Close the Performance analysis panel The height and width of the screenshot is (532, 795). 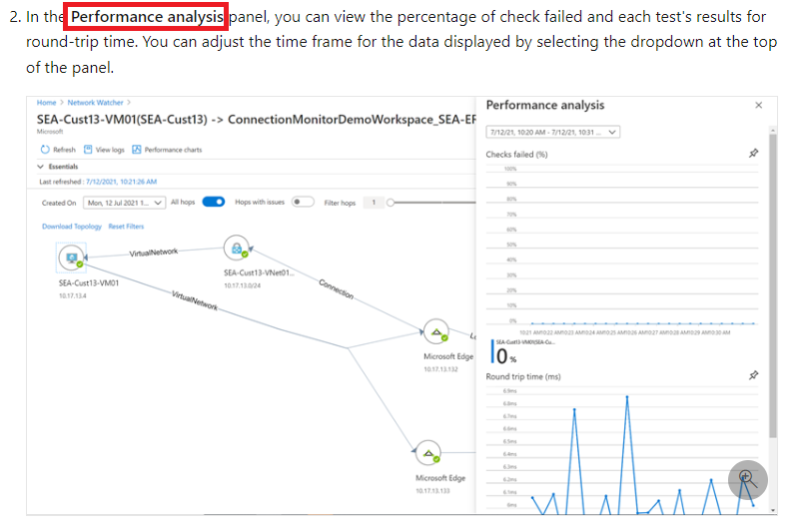758,106
